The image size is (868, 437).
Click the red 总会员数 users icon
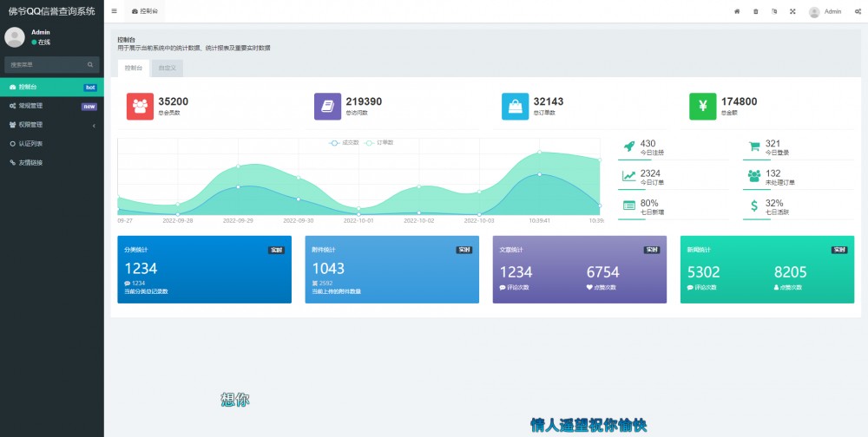[140, 106]
